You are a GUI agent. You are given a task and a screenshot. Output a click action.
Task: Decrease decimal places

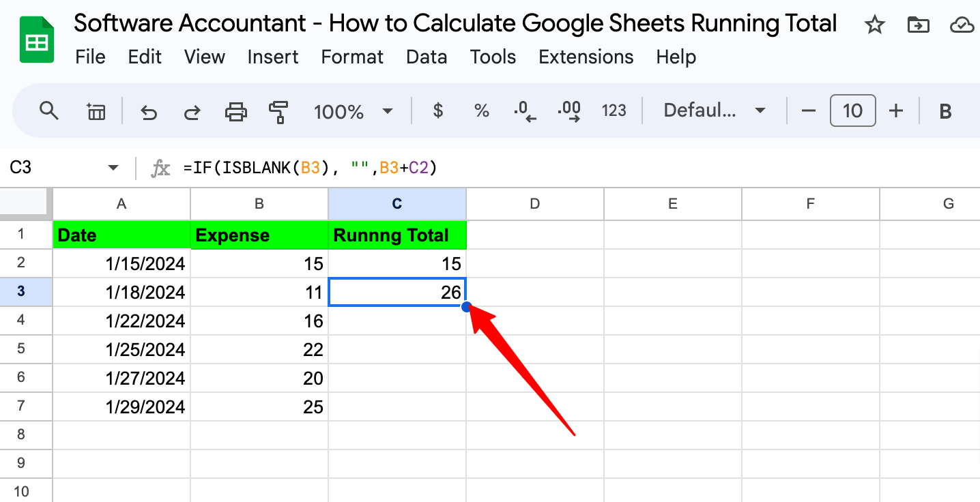[525, 110]
